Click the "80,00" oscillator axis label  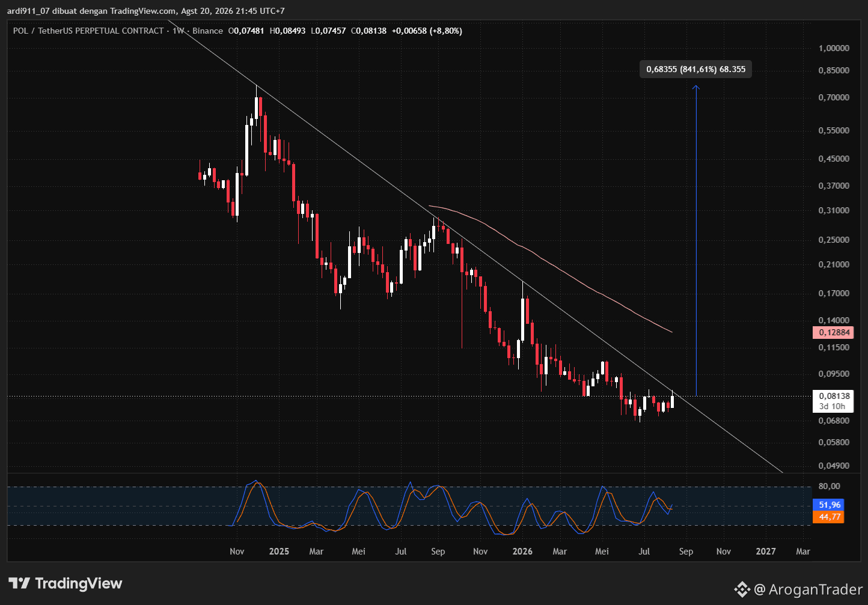(829, 487)
